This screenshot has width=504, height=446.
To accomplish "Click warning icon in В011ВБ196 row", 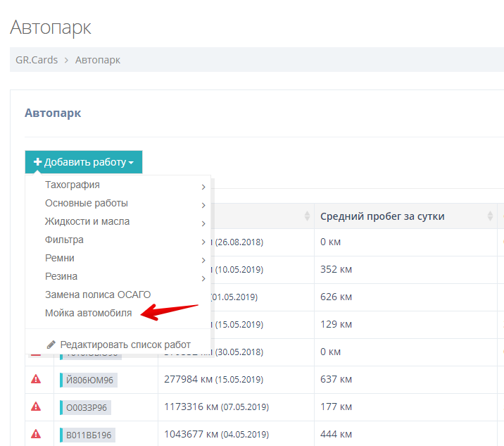I will (36, 434).
